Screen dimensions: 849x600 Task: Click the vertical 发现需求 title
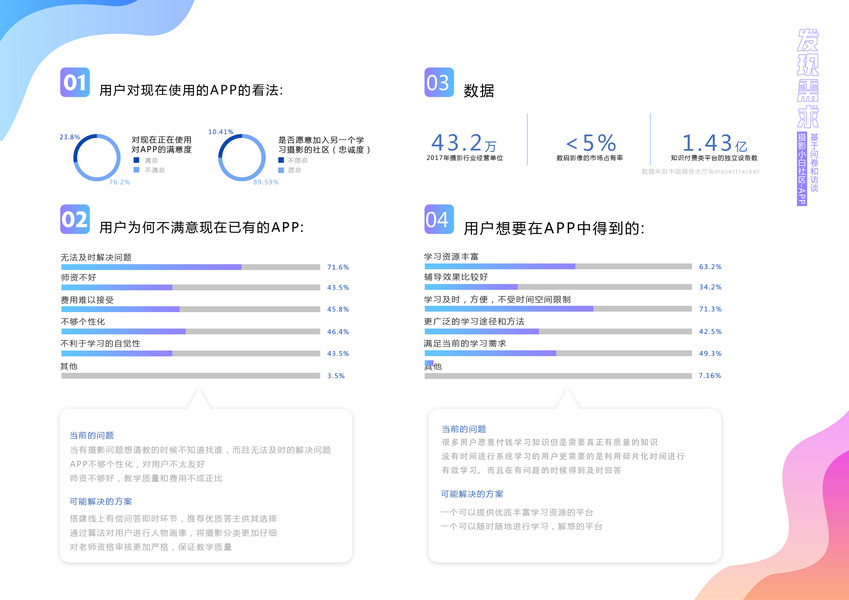tap(808, 78)
